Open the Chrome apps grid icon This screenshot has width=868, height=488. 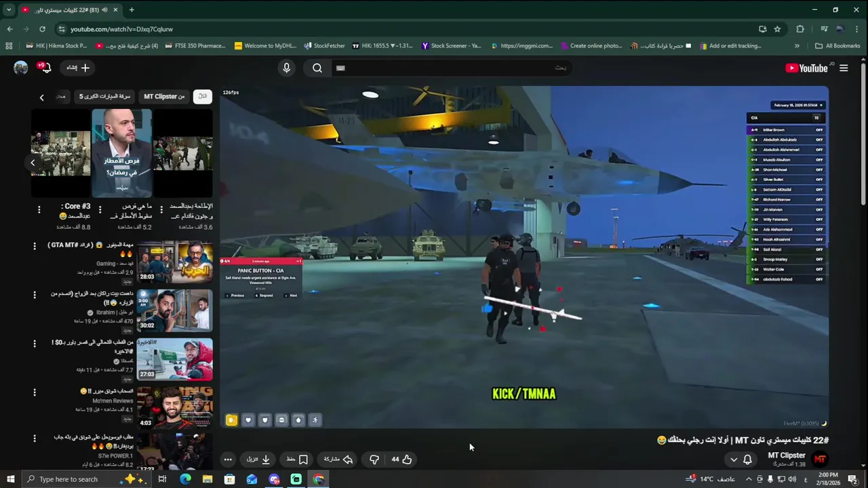click(x=9, y=46)
